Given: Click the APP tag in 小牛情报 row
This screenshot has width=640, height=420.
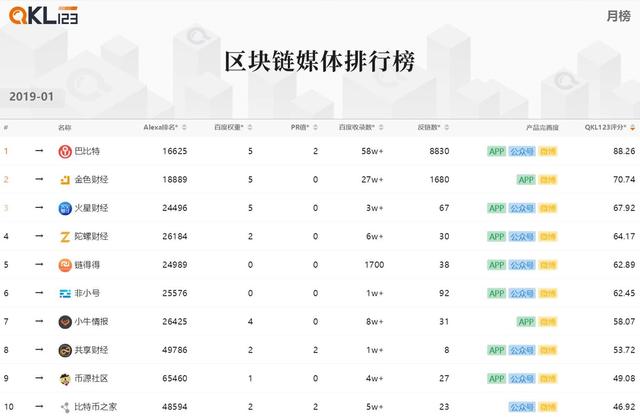Looking at the screenshot, I should tap(526, 322).
